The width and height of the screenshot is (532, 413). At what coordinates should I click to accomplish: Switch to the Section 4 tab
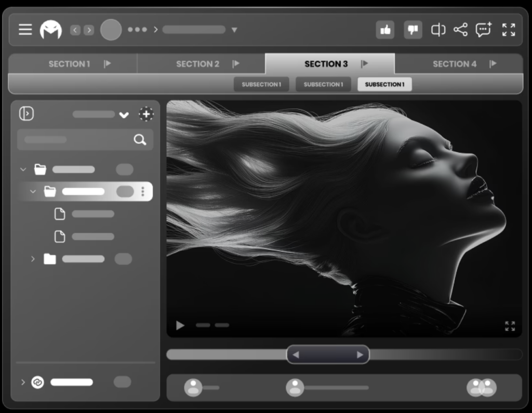click(454, 64)
